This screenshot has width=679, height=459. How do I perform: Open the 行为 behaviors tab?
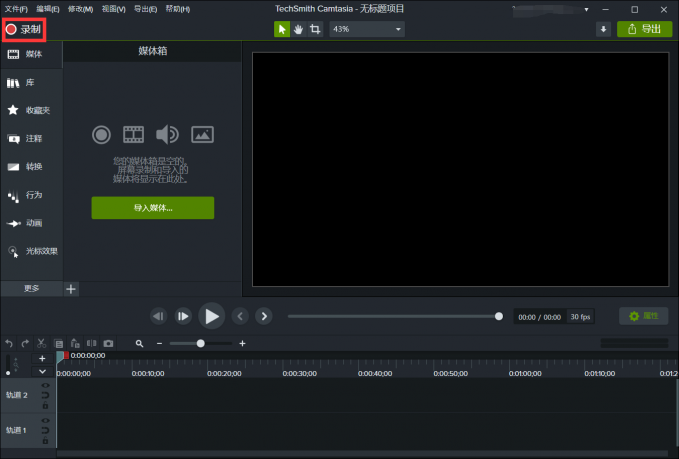pyautogui.click(x=31, y=195)
